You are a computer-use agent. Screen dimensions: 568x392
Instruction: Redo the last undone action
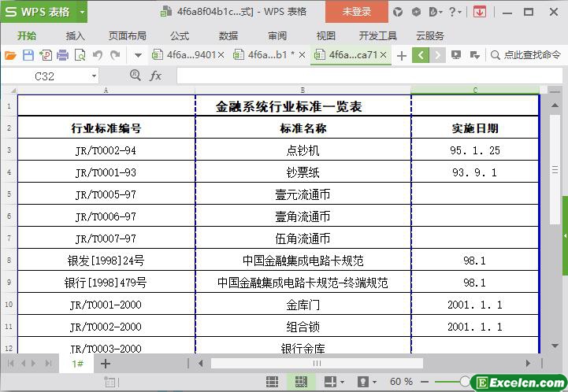click(x=115, y=55)
